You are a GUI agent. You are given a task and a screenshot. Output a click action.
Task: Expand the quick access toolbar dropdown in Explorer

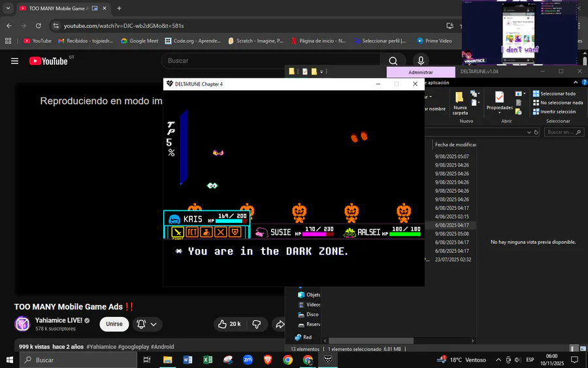click(321, 72)
